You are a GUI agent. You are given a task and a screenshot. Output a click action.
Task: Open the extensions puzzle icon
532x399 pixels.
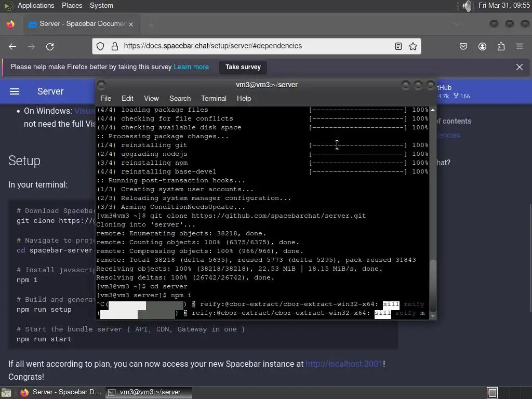501,46
